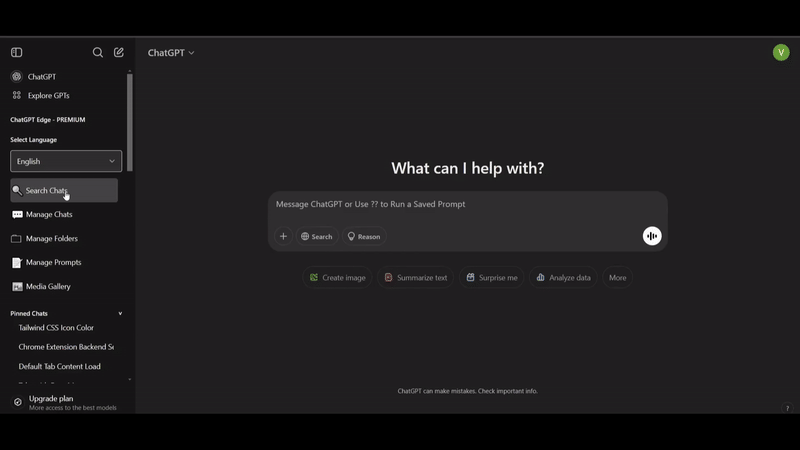The width and height of the screenshot is (800, 450).
Task: Open Media Gallery
Action: (x=41, y=286)
